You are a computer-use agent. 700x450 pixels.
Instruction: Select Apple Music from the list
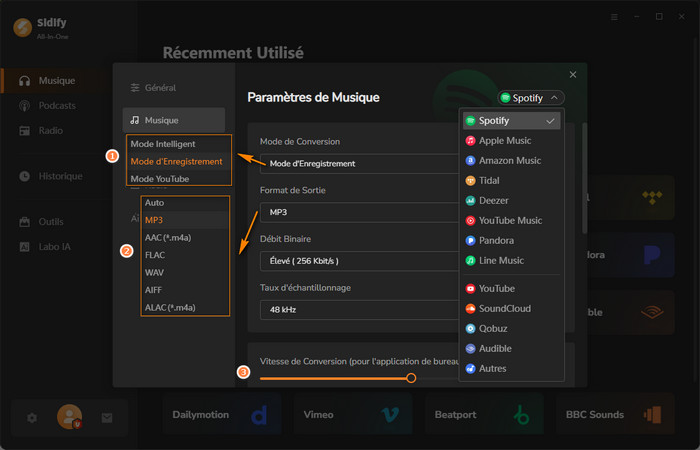tap(505, 141)
